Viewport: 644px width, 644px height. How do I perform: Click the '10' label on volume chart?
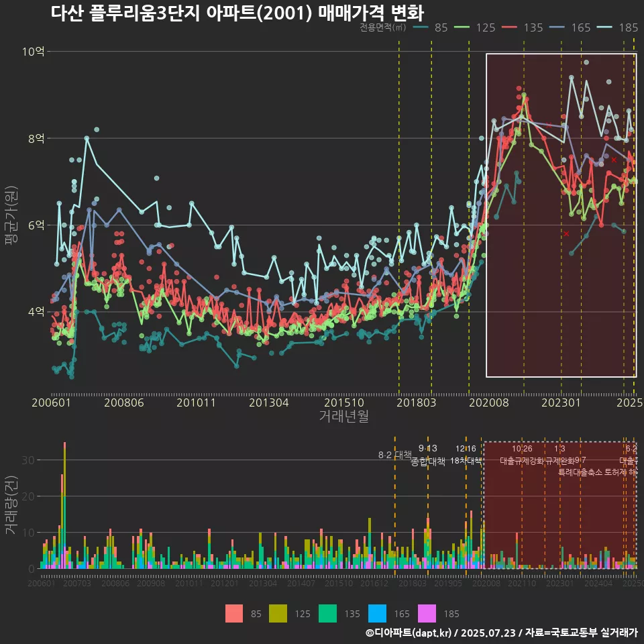pyautogui.click(x=28, y=533)
